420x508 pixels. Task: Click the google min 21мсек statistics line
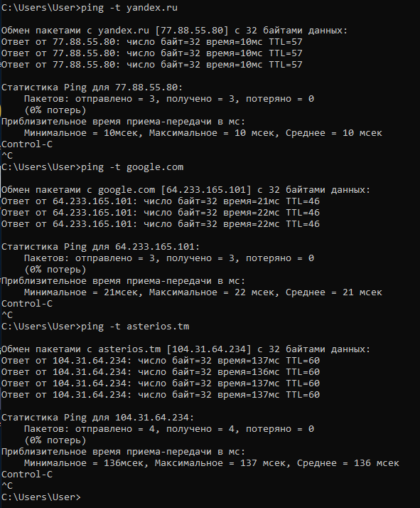(203, 292)
